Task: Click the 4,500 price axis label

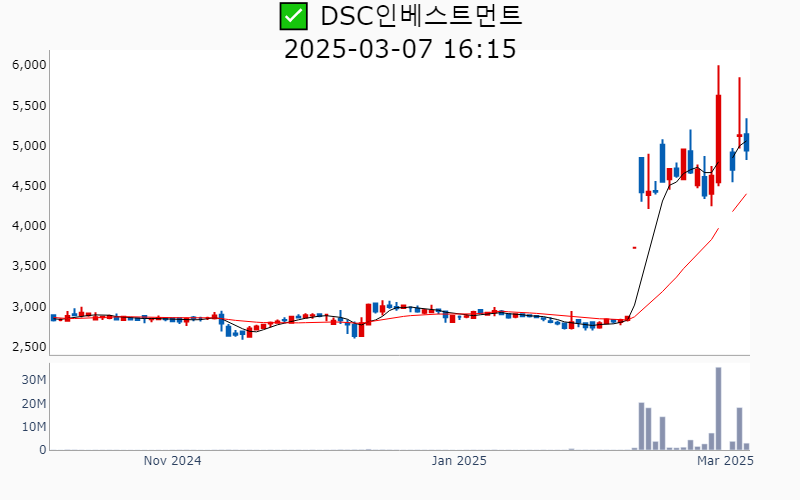Action: click(29, 186)
